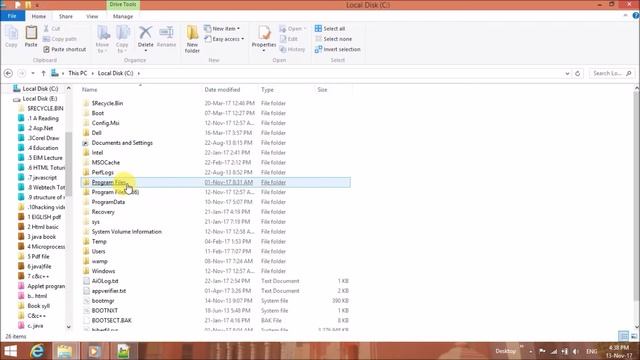
Task: Click Invert selection in the ribbon
Action: pos(337,49)
